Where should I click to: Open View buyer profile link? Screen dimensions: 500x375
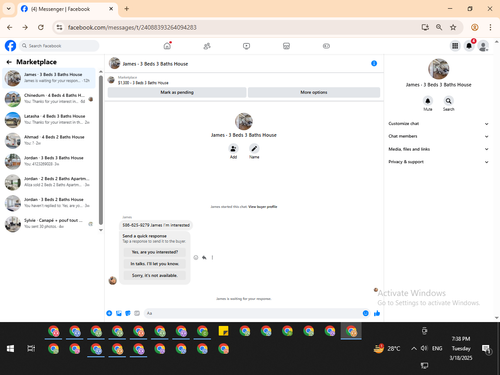pos(263,207)
